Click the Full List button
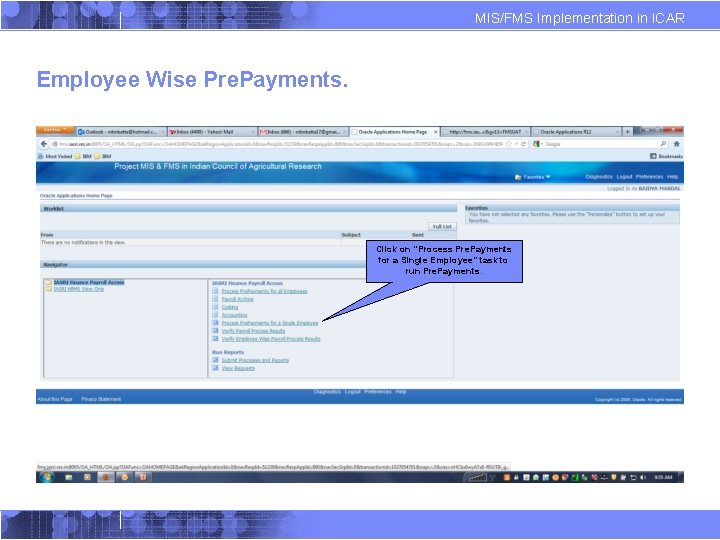Image resolution: width=720 pixels, height=540 pixels. (442, 226)
